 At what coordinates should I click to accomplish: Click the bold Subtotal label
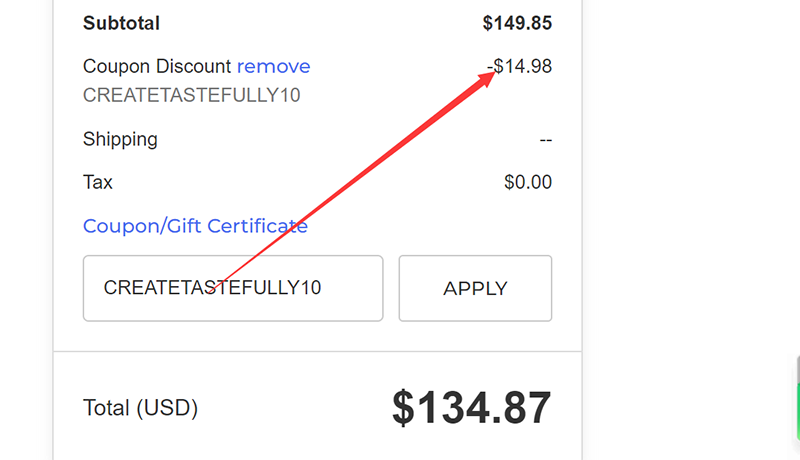click(x=121, y=23)
